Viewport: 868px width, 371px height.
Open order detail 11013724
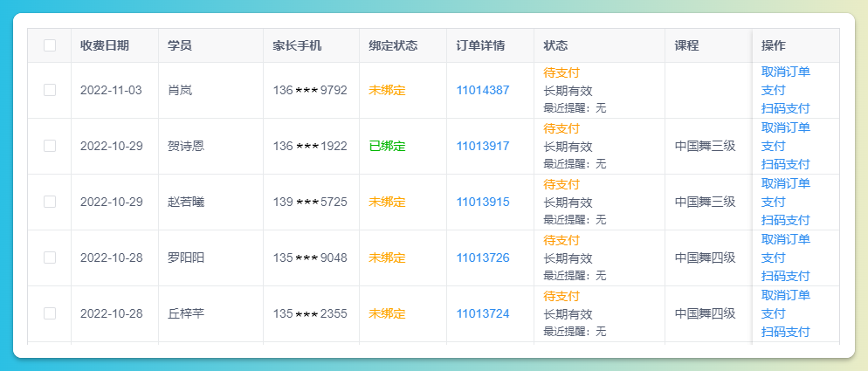[x=483, y=314]
